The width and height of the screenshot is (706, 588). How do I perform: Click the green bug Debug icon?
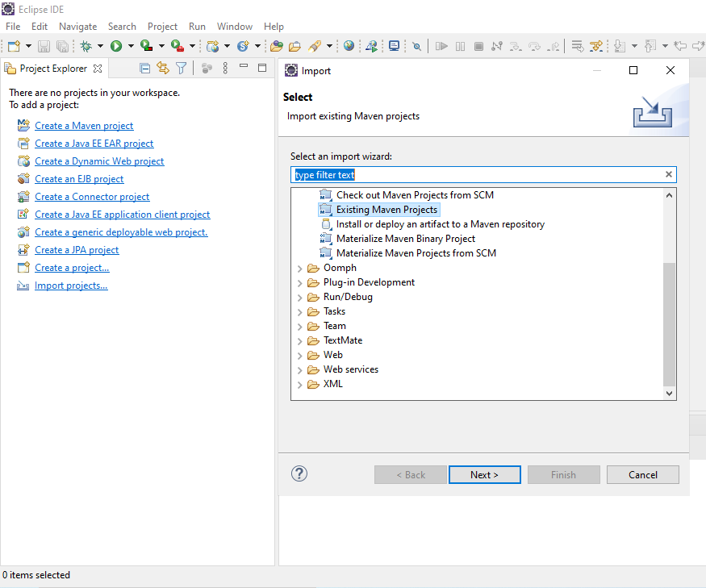(86, 46)
